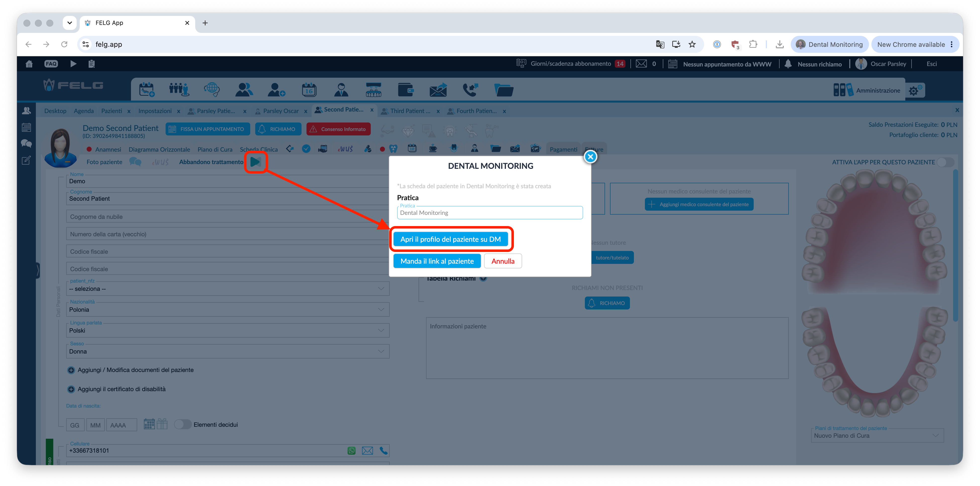Close the Dental Monitoring dialog with X
Viewport: 980px width, 486px height.
pyautogui.click(x=590, y=157)
